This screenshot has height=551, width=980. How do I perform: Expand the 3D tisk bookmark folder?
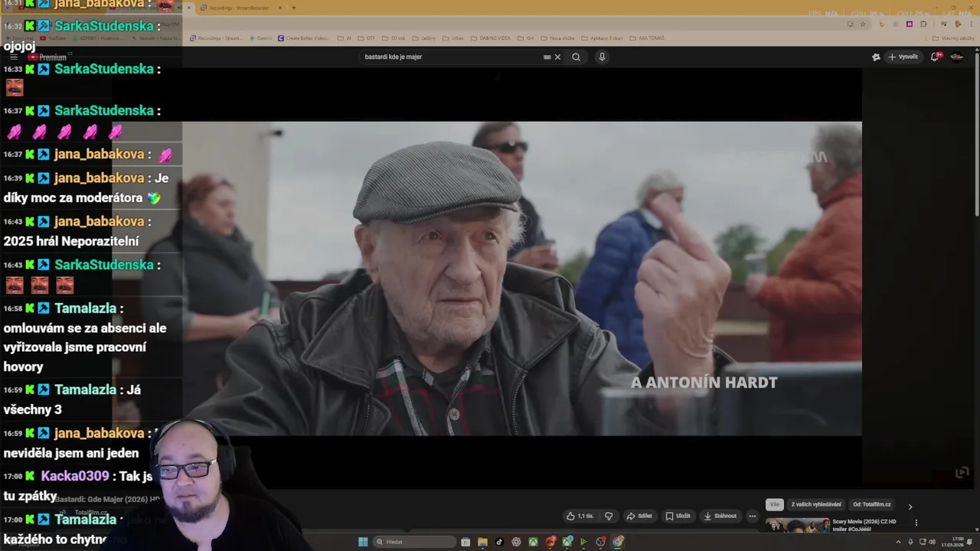[394, 38]
